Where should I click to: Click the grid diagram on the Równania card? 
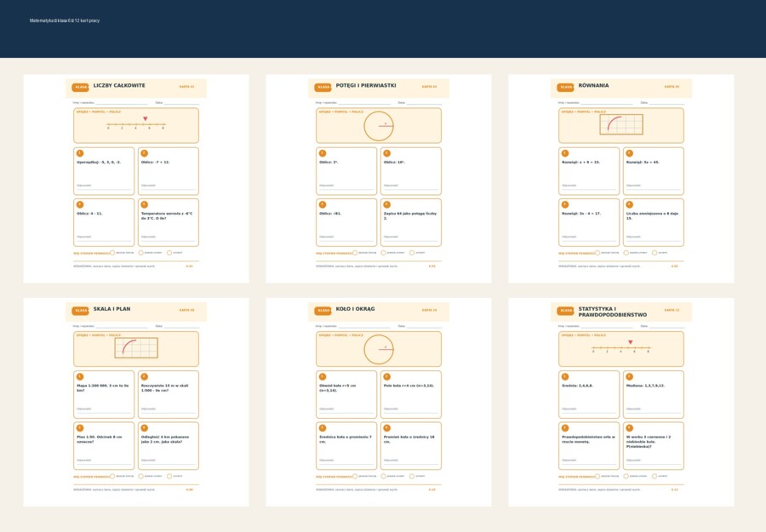point(621,124)
